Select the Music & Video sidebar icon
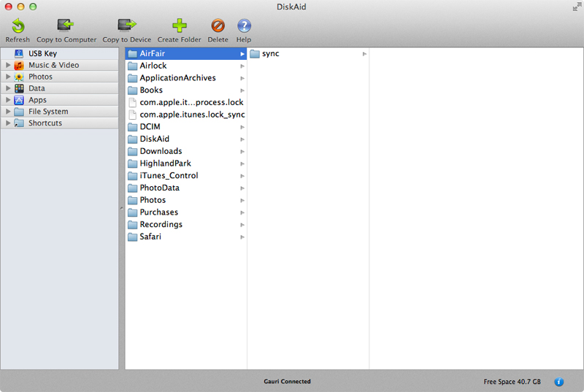Screen dimensions: 584x392 point(19,65)
